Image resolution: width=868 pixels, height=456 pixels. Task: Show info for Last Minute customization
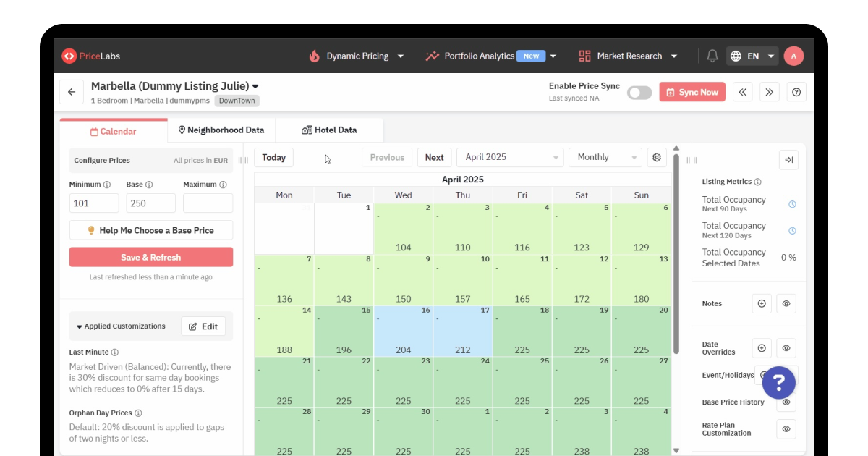[x=116, y=352]
